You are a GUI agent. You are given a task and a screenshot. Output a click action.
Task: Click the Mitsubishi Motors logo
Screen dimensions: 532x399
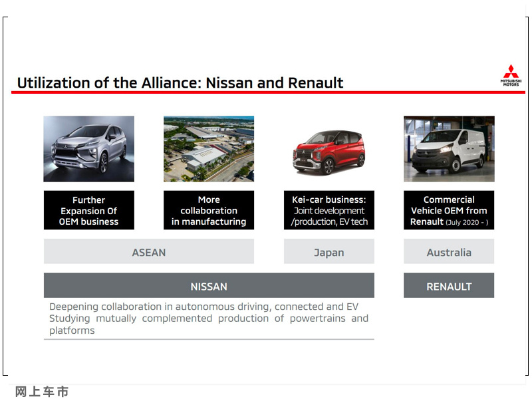[511, 75]
